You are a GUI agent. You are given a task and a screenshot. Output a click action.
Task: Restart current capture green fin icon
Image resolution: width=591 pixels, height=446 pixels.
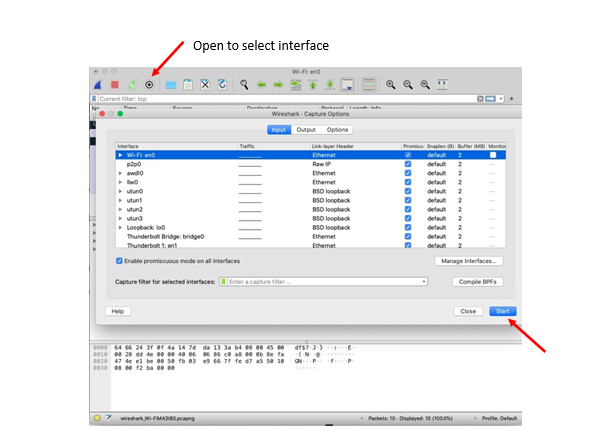pos(132,85)
